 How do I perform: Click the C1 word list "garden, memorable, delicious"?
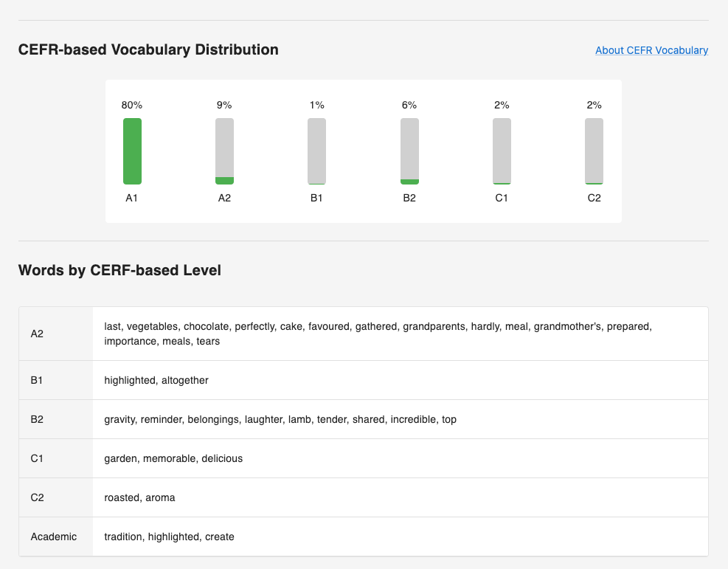tap(173, 458)
